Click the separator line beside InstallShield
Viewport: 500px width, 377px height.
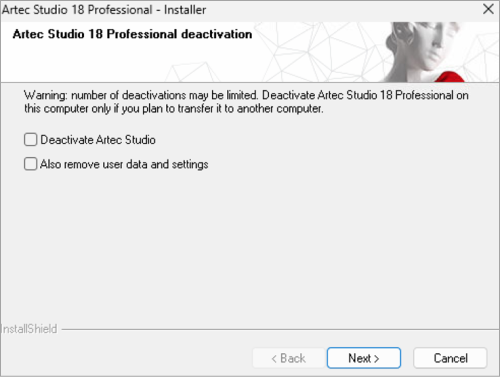click(280, 330)
